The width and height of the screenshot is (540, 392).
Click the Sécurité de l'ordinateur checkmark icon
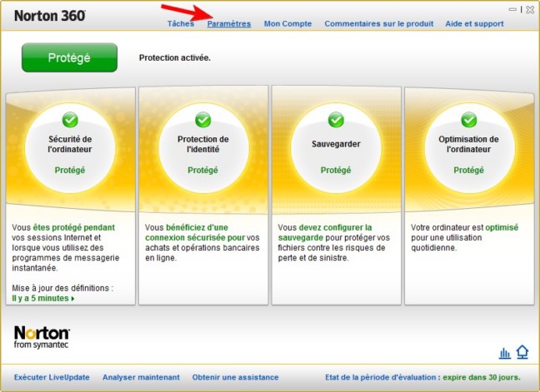[x=70, y=120]
